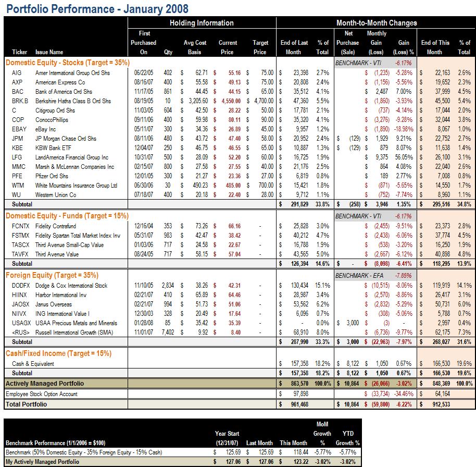This screenshot has height=467, width=476.
Task: Click the Dodge & Cox International Stock cell
Action: click(71, 286)
